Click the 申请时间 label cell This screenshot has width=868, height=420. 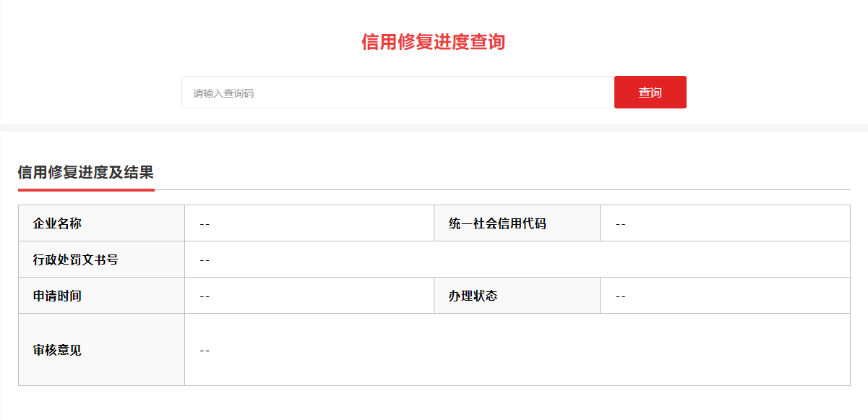101,296
